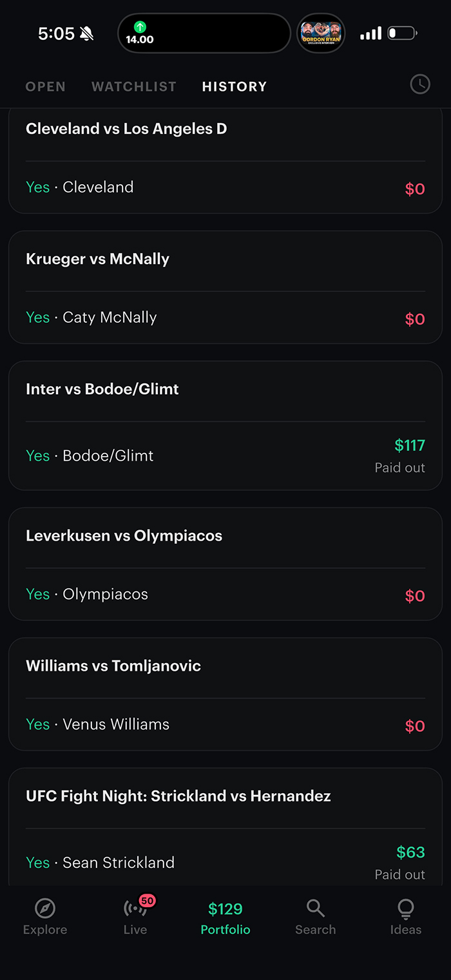The height and width of the screenshot is (980, 451).
Task: Open Williams vs Tomljanovic bet
Action: [225, 694]
